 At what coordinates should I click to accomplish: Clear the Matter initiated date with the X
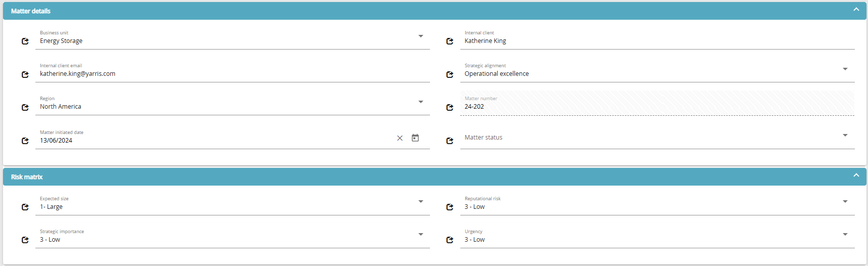(400, 138)
